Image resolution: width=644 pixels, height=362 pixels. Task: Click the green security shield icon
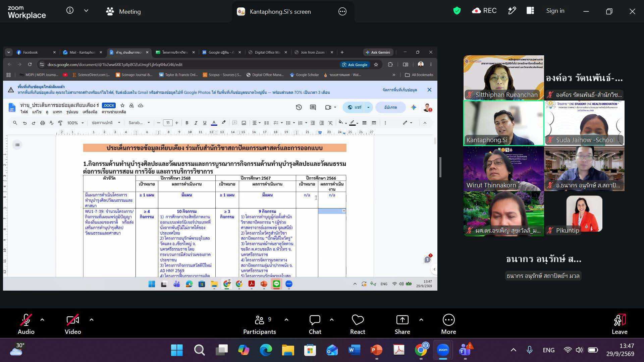click(x=457, y=11)
